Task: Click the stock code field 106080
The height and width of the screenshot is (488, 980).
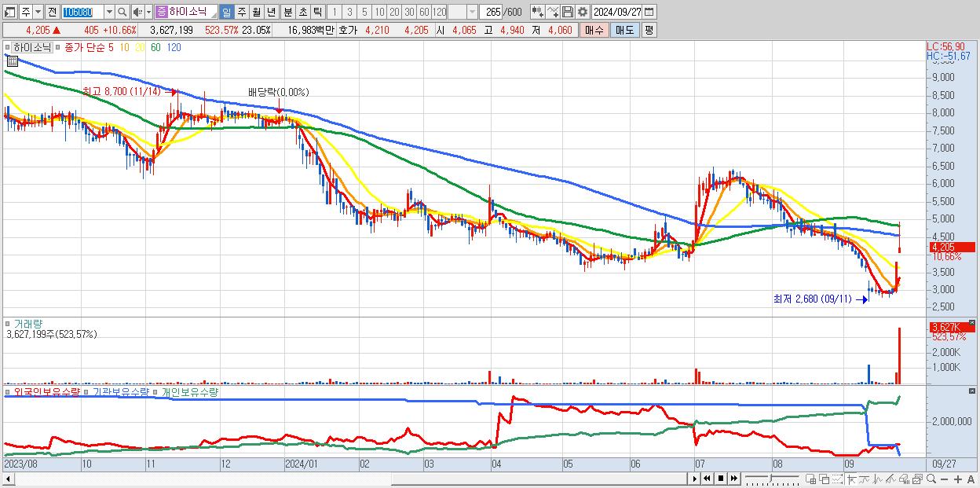Action: click(82, 12)
